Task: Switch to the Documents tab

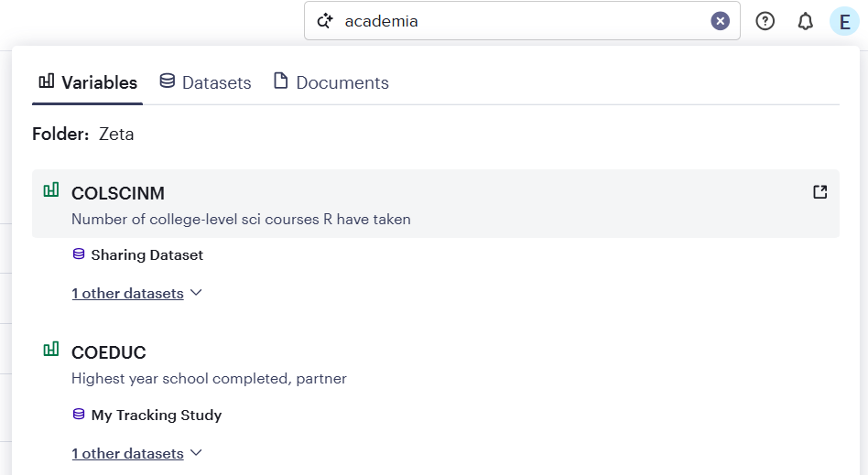Action: (x=331, y=82)
